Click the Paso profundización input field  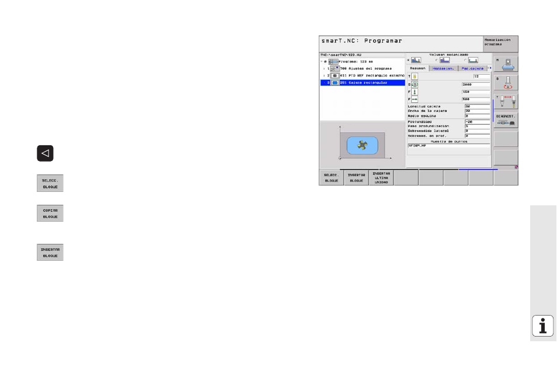coord(478,126)
